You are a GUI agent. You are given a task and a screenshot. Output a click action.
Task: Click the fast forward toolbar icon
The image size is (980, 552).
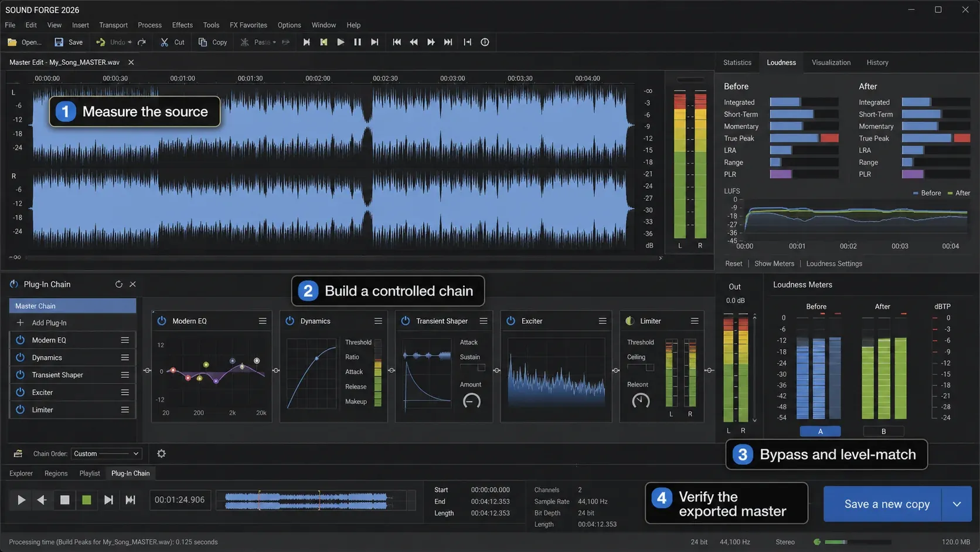coord(431,42)
